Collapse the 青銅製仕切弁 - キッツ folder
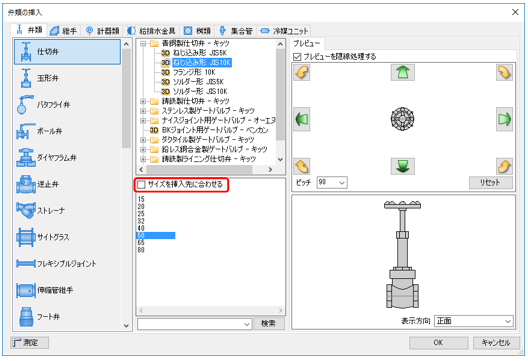528x361 pixels. click(x=143, y=43)
